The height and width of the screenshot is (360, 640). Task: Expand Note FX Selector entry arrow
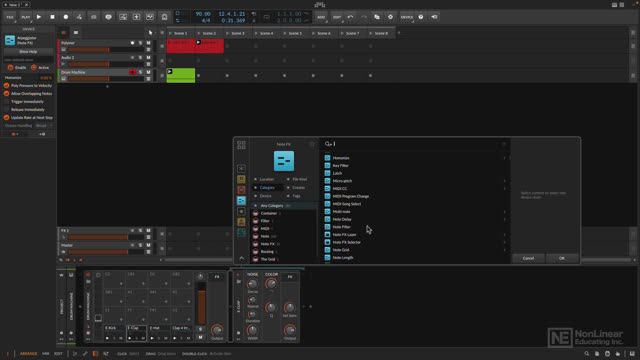coord(504,242)
